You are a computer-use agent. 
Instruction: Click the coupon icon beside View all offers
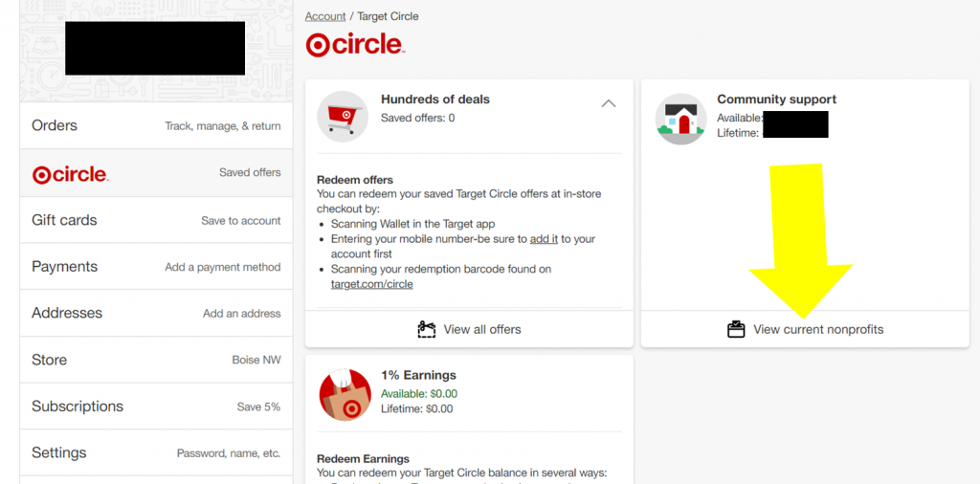click(x=427, y=329)
